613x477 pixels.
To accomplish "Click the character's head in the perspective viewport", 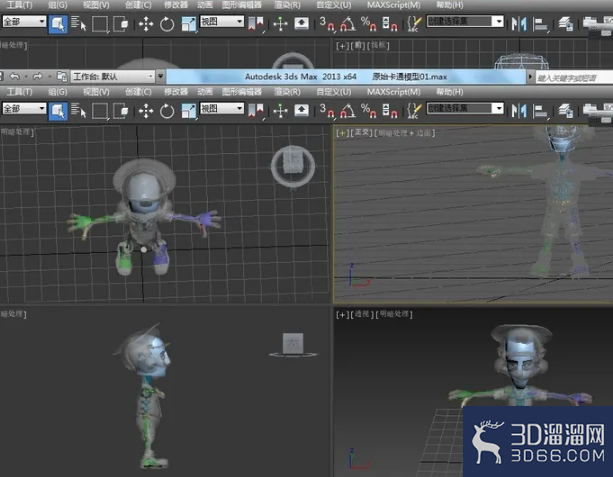I will click(521, 360).
